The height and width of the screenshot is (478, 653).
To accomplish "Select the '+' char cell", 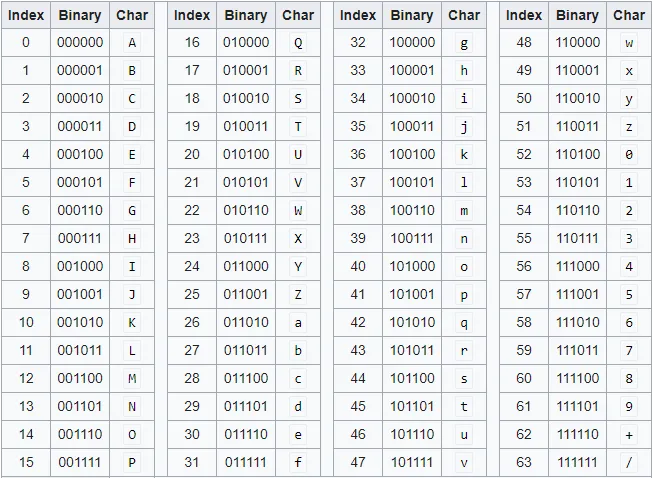I will pos(629,434).
